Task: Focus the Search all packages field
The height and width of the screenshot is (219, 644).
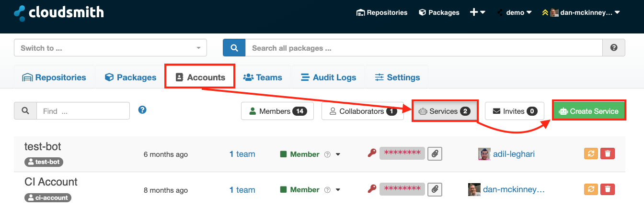Action: tap(424, 48)
